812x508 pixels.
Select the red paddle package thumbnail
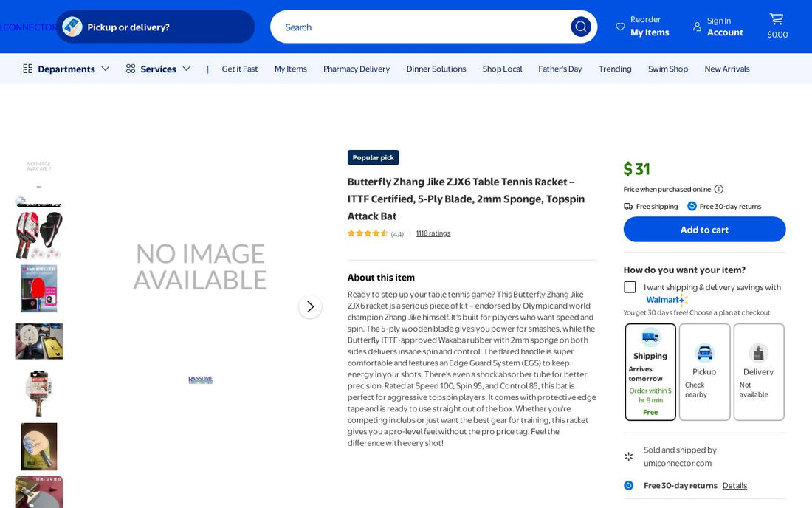(x=39, y=289)
